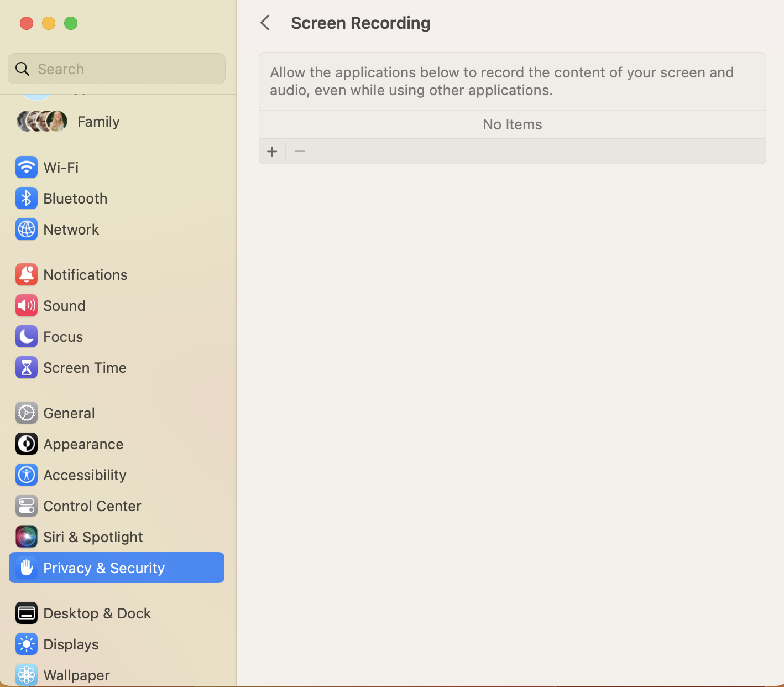Open Displays settings
784x687 pixels.
(x=71, y=644)
